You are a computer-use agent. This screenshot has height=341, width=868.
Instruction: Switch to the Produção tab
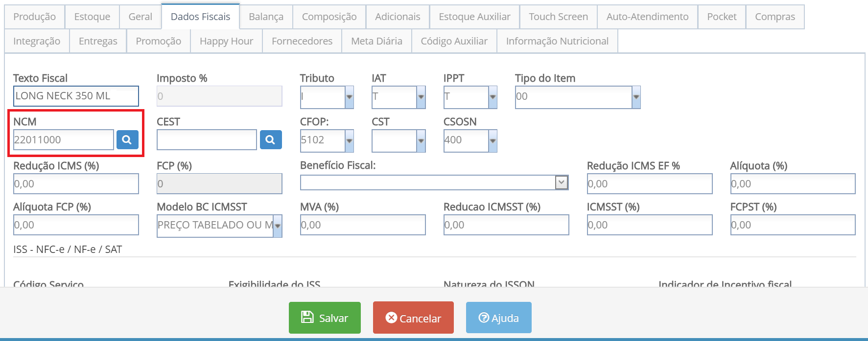pos(34,17)
